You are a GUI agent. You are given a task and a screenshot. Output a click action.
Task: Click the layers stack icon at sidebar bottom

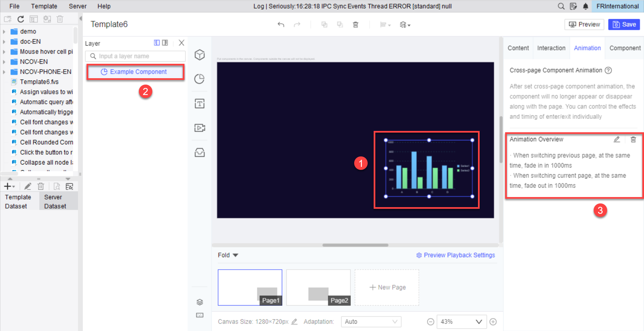[x=200, y=302]
